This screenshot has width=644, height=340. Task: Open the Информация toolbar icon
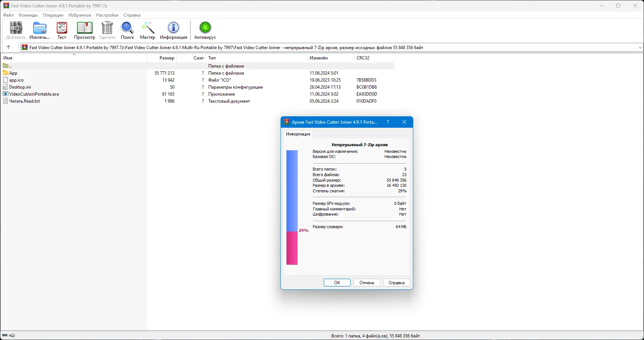coord(173,28)
